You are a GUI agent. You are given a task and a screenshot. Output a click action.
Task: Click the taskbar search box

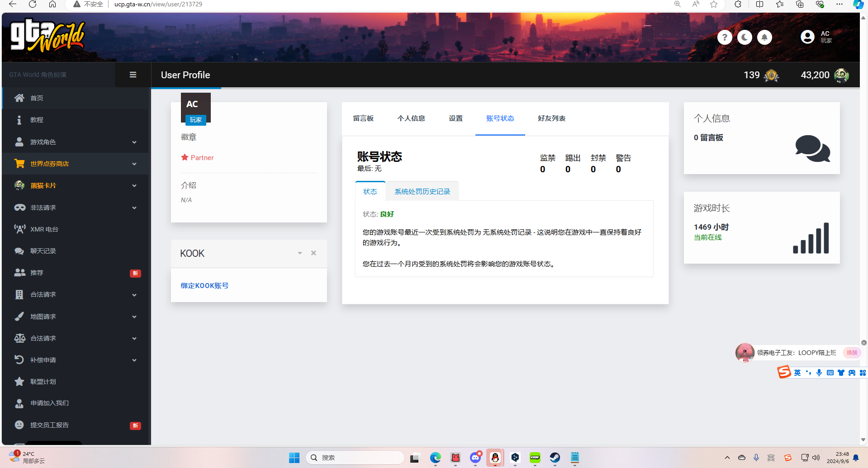click(x=355, y=458)
